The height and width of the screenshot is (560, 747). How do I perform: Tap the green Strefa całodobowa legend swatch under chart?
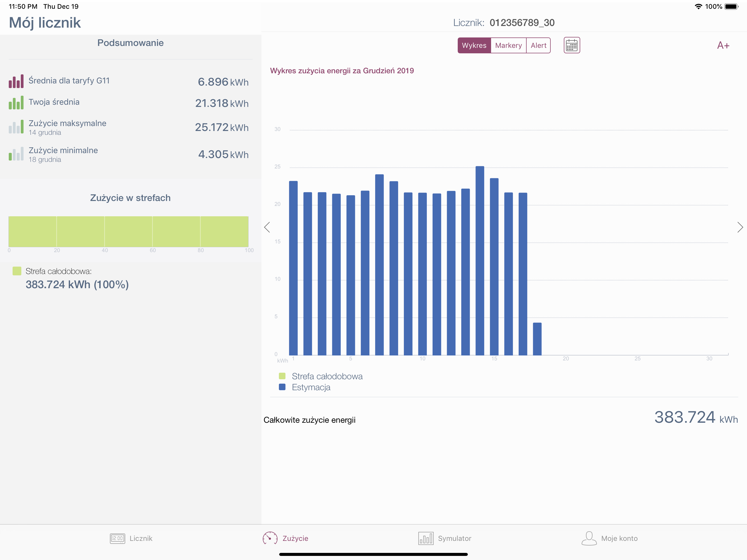[282, 376]
